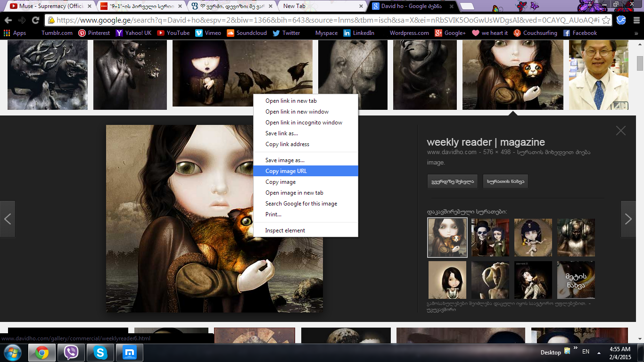The height and width of the screenshot is (362, 644).
Task: Close the image preview panel
Action: click(621, 131)
